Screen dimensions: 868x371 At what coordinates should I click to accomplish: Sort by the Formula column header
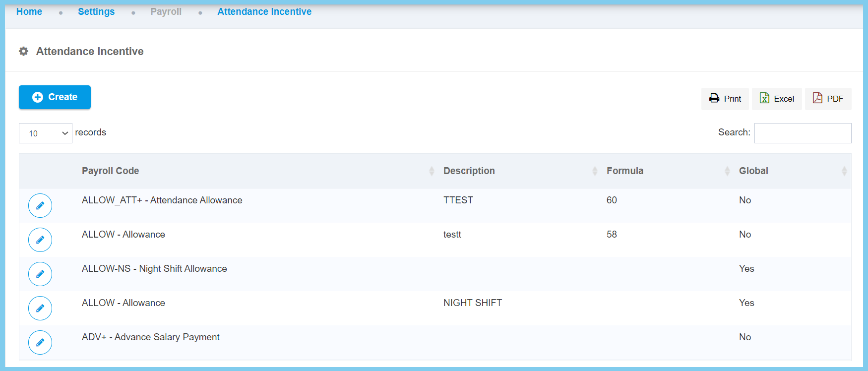[x=624, y=171]
